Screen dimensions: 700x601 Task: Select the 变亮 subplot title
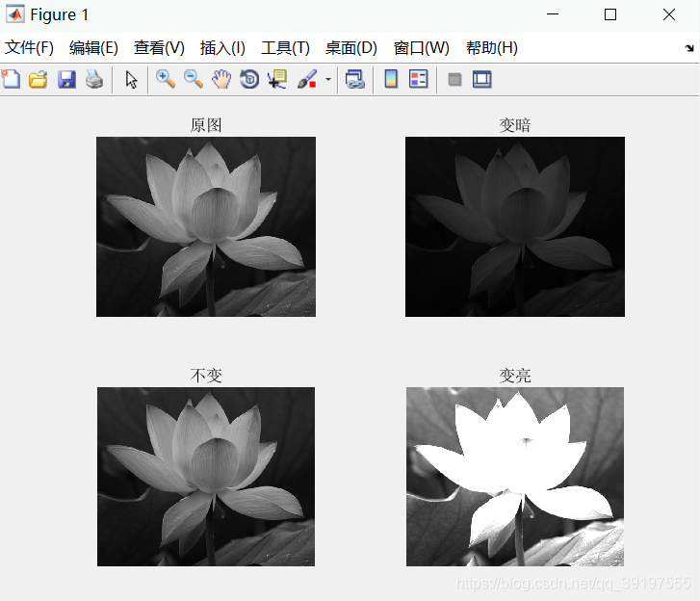click(515, 376)
